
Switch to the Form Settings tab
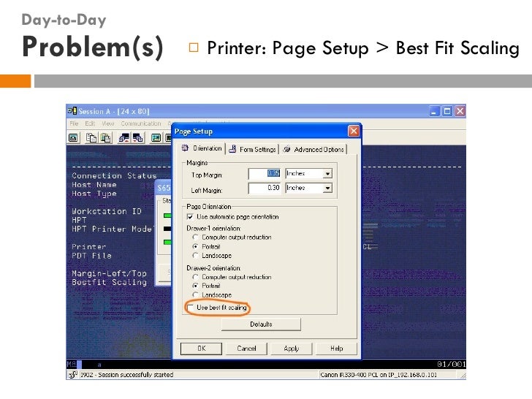tap(253, 149)
